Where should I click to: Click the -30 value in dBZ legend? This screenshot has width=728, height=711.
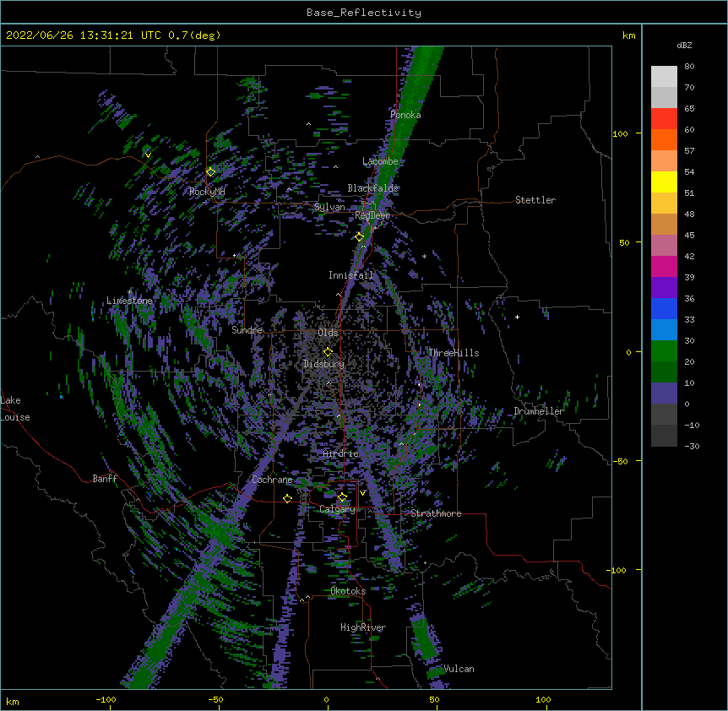[692, 446]
